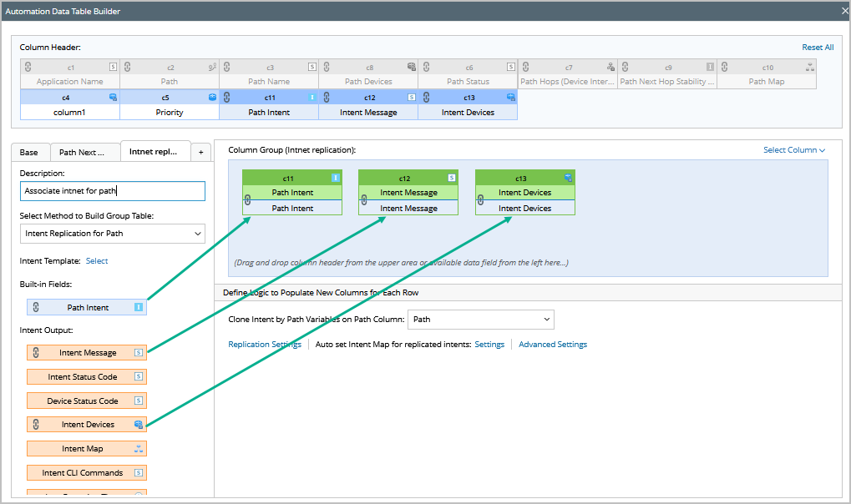
Task: Add a new group tab with the plus button
Action: pos(200,153)
